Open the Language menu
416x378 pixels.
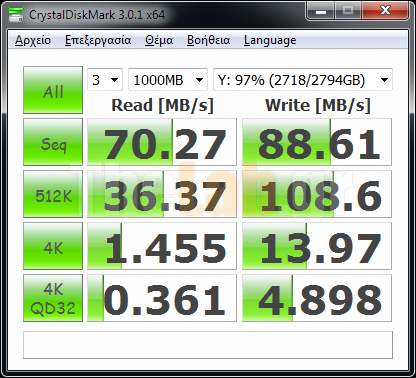coord(270,40)
